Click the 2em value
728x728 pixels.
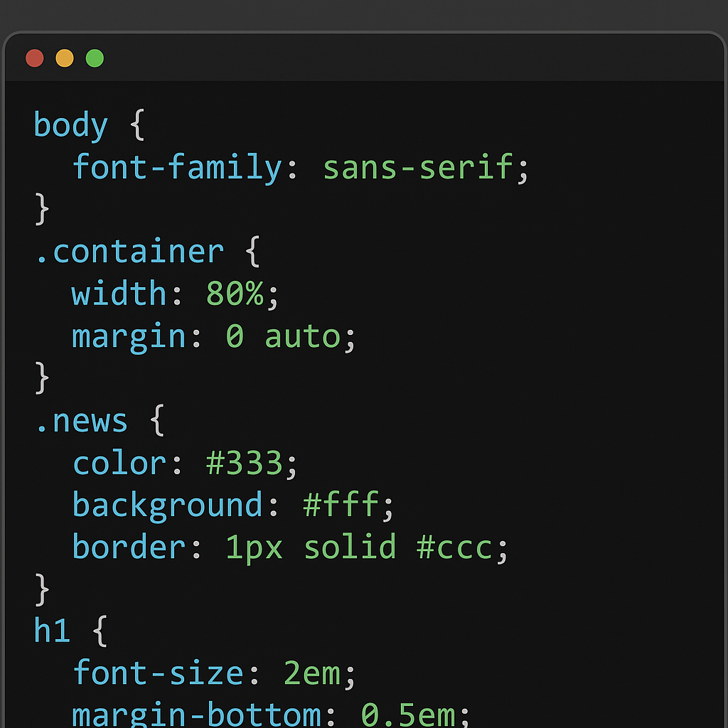click(312, 674)
